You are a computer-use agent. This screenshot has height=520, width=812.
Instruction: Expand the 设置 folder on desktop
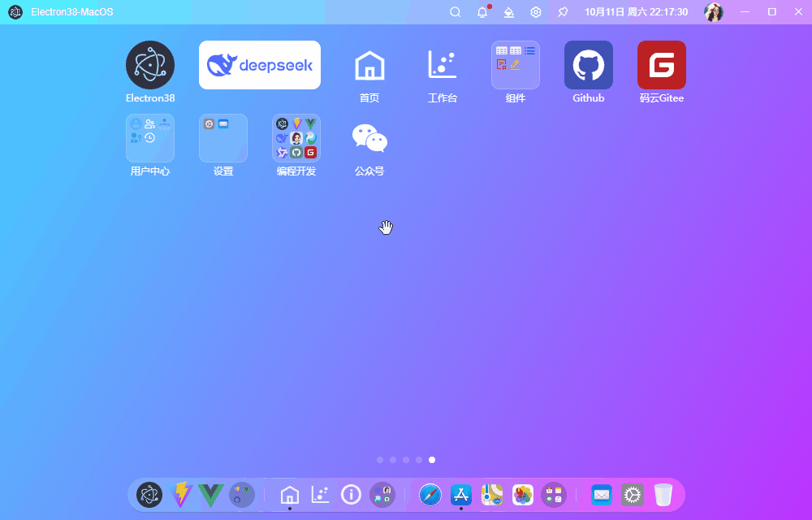223,138
